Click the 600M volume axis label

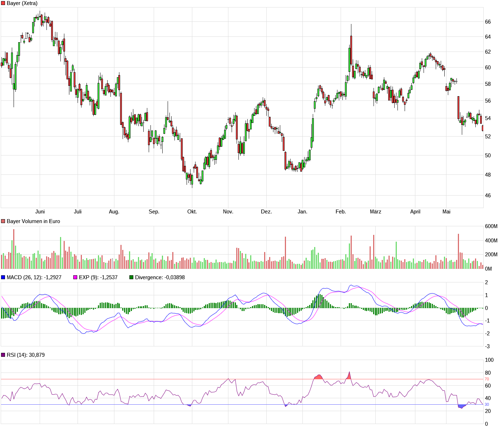(491, 226)
